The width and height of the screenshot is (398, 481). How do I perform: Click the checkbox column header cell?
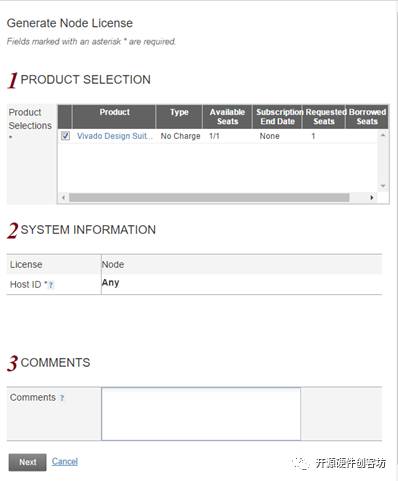(65, 117)
